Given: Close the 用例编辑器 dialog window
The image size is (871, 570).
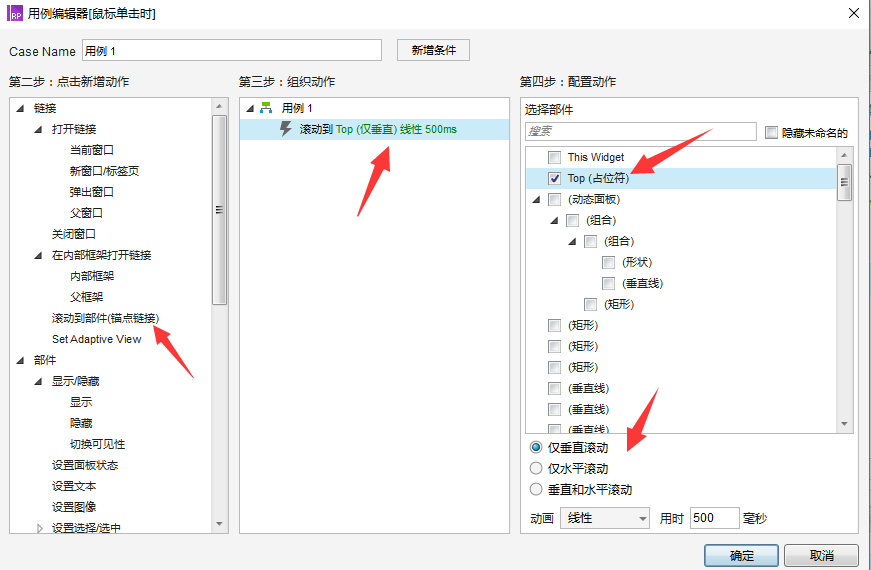Looking at the screenshot, I should tap(854, 13).
